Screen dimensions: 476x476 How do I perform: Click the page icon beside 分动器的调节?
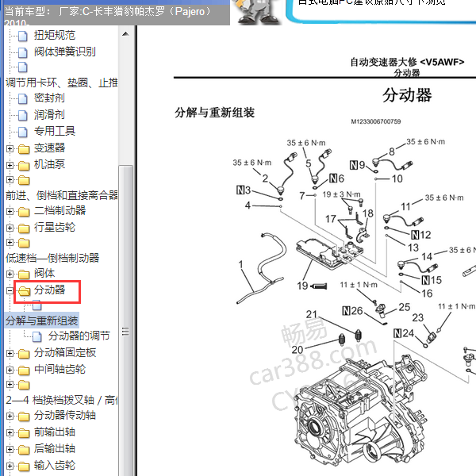coord(37,336)
